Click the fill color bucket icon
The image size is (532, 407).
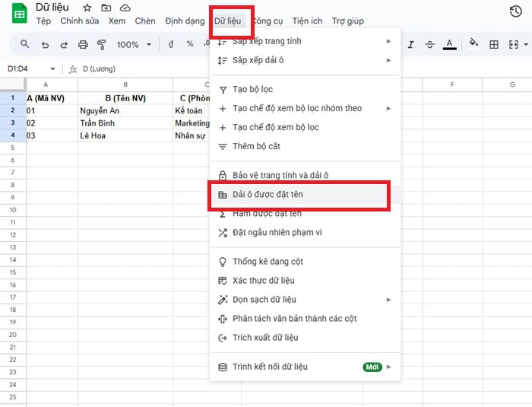pos(474,44)
